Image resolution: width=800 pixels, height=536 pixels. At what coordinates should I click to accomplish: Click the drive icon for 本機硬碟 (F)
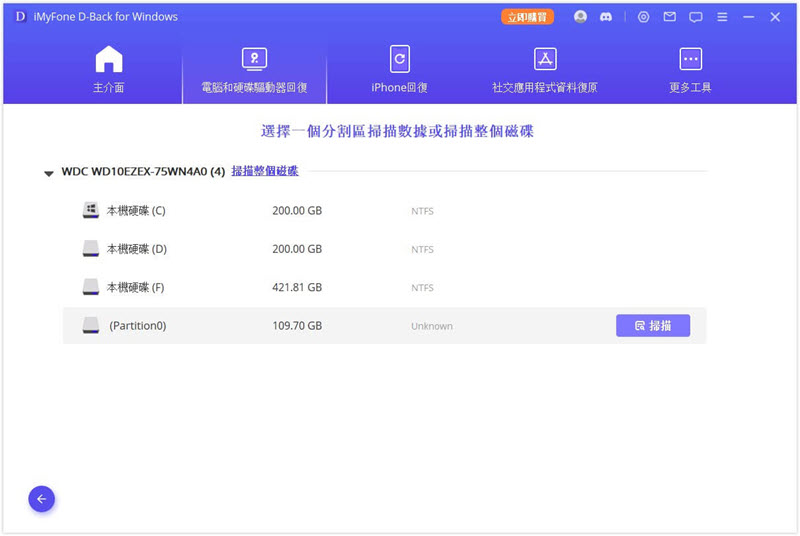click(x=91, y=287)
